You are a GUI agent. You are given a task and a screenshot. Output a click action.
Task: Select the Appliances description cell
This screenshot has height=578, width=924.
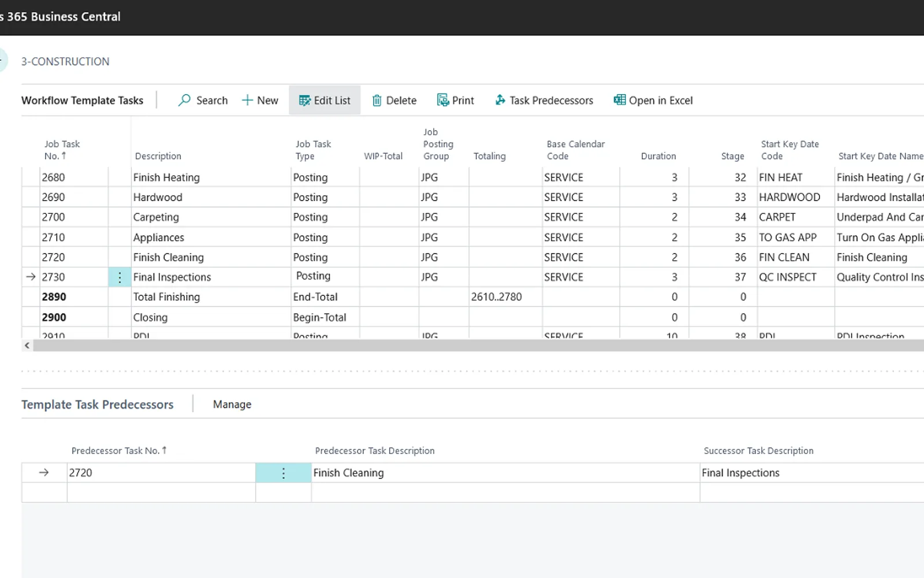click(211, 238)
